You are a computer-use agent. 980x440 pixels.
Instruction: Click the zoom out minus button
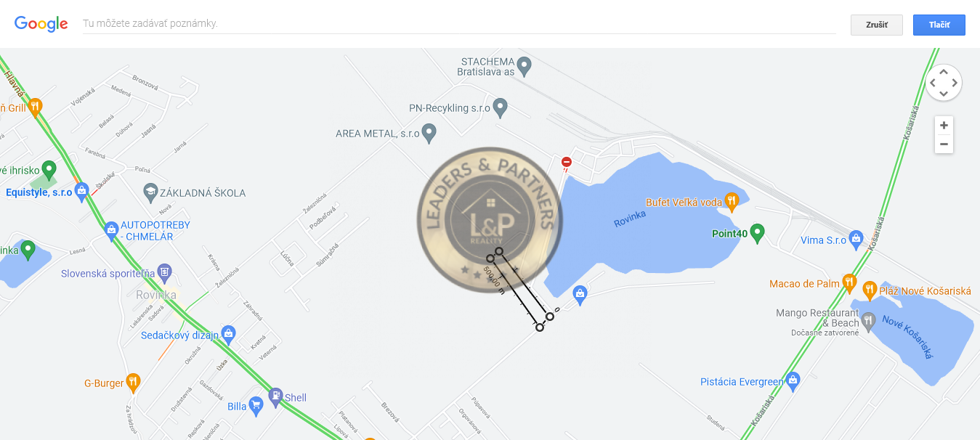pyautogui.click(x=944, y=144)
